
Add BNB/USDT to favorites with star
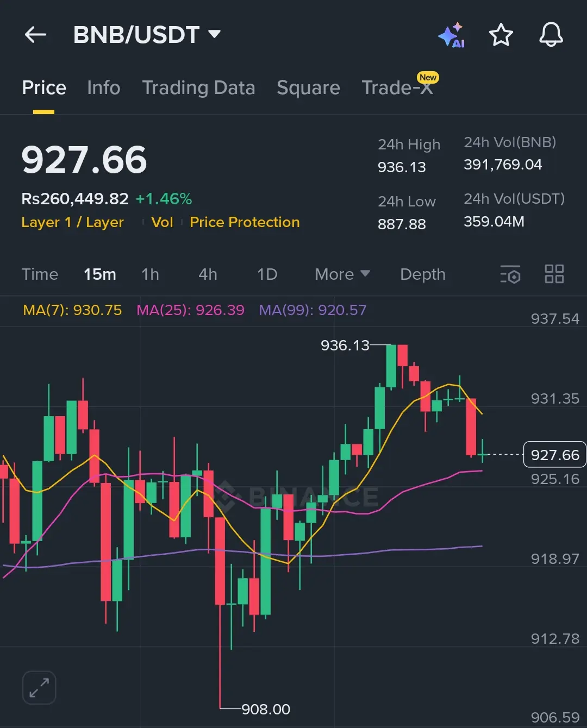point(501,35)
